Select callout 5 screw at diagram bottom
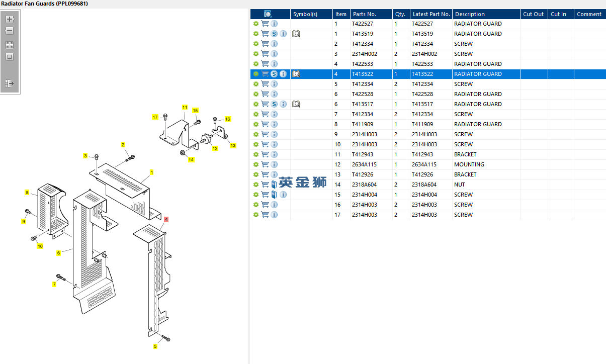 (155, 346)
